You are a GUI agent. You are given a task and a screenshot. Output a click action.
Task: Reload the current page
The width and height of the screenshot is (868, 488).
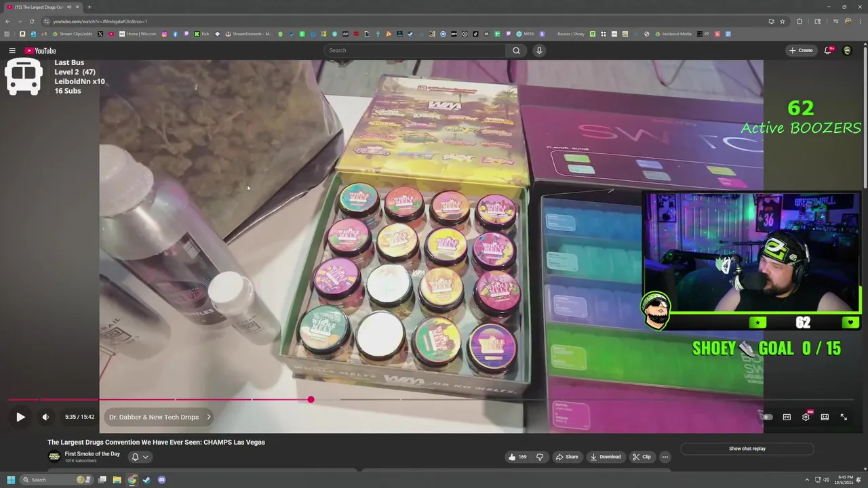[x=32, y=21]
